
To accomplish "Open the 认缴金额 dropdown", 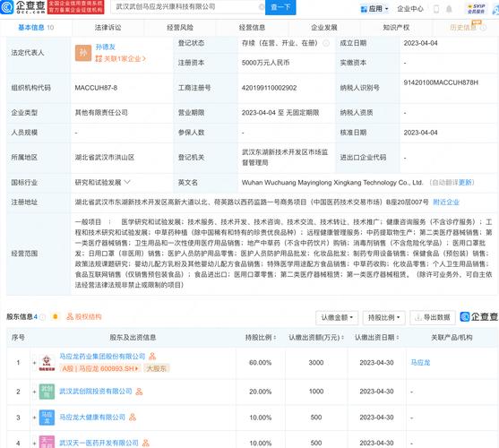I will 337,317.
